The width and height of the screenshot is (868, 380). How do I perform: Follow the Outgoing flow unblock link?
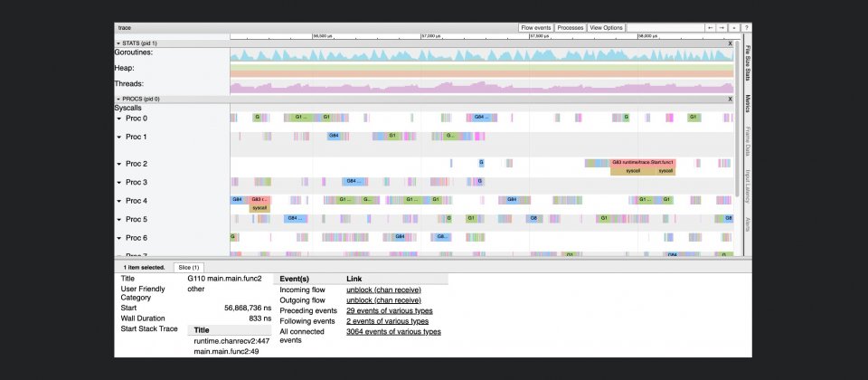pyautogui.click(x=383, y=300)
